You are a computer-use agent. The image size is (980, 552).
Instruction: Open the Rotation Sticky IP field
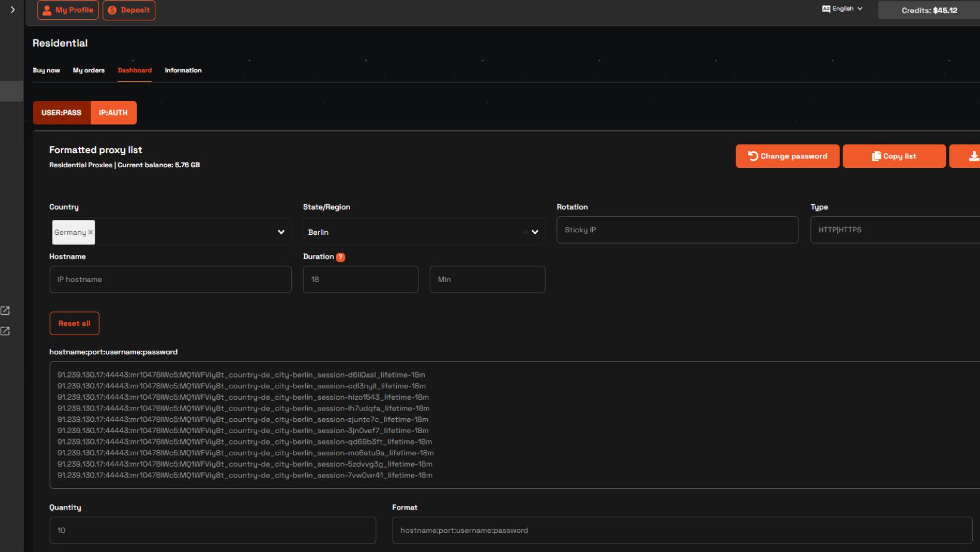(677, 230)
